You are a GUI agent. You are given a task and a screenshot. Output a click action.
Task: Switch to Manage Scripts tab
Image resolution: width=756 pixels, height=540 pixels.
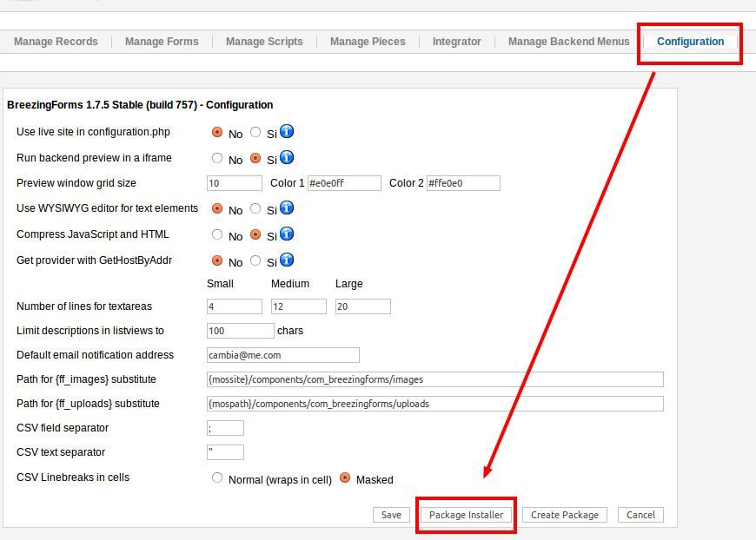click(264, 42)
